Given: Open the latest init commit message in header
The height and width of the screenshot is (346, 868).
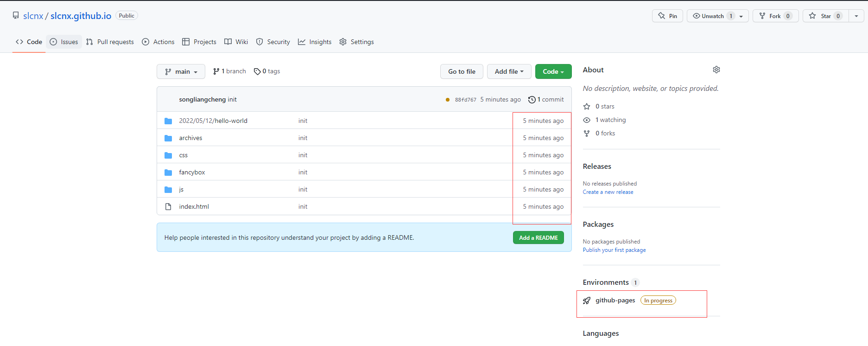Looking at the screenshot, I should pyautogui.click(x=232, y=99).
